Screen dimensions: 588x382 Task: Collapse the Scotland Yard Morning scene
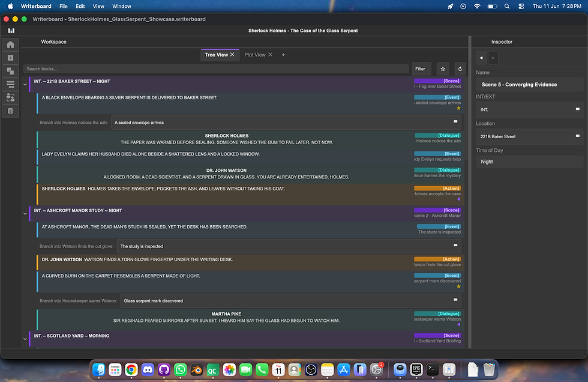pos(25,339)
